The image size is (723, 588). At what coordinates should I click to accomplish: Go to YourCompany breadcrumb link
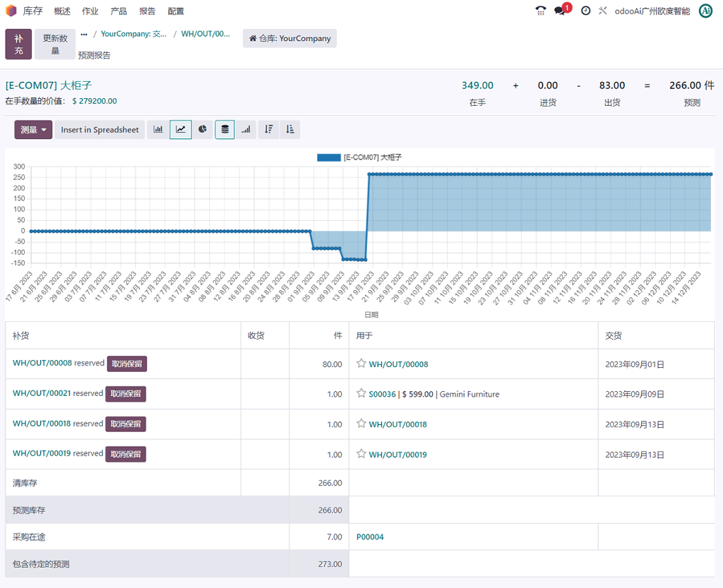pos(133,34)
